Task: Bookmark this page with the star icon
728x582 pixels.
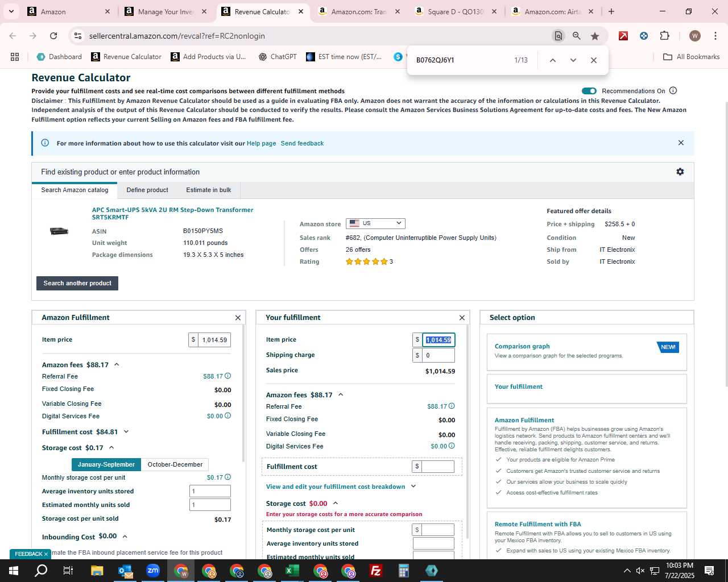Action: click(x=595, y=36)
